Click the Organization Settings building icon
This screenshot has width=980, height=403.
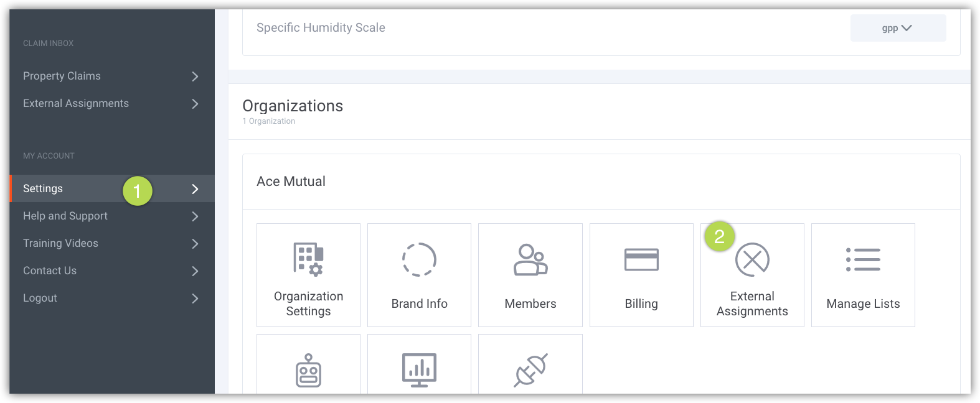click(x=308, y=259)
